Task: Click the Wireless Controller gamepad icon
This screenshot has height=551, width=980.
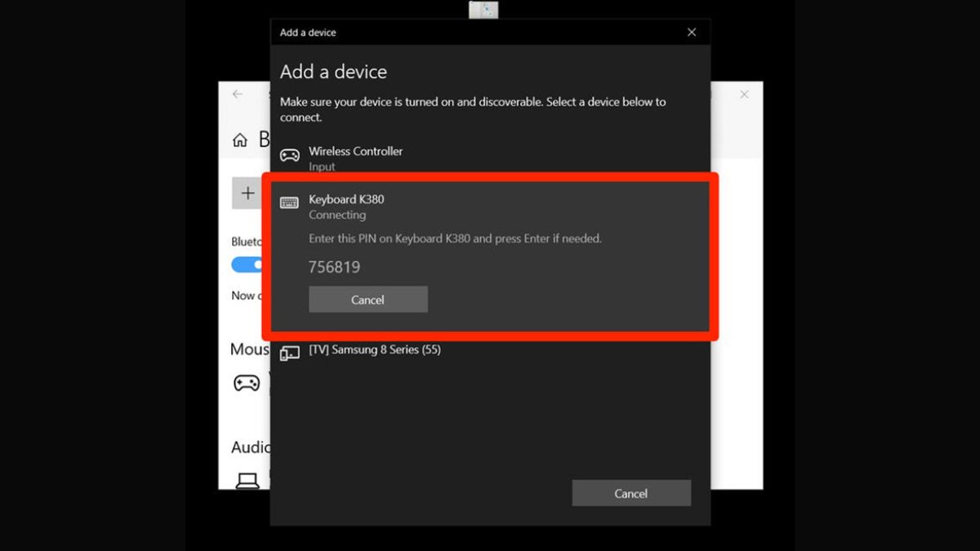Action: 290,155
